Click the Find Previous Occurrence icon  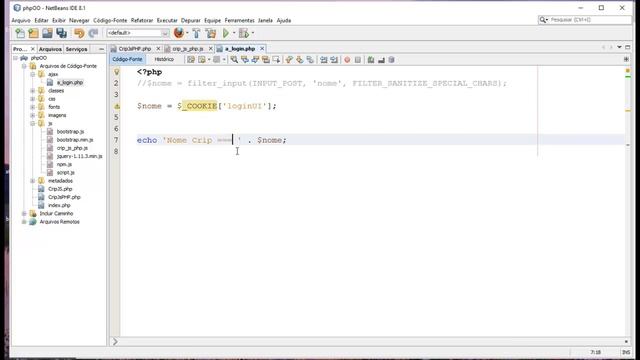tap(244, 60)
